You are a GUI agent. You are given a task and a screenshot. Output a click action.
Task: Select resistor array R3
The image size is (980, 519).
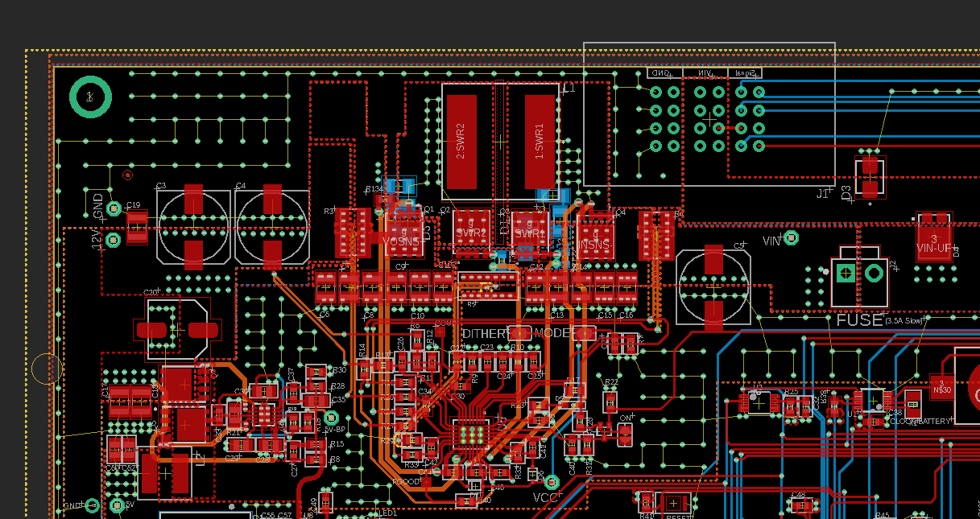[353, 233]
